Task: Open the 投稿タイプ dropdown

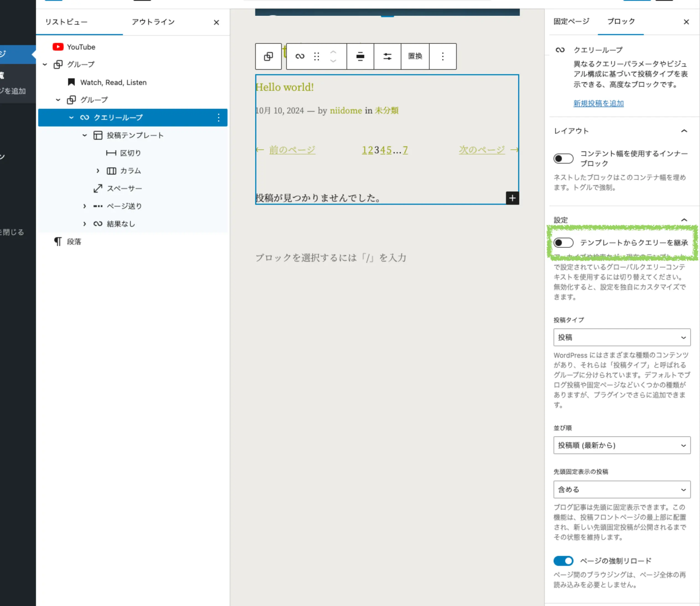Action: [621, 338]
